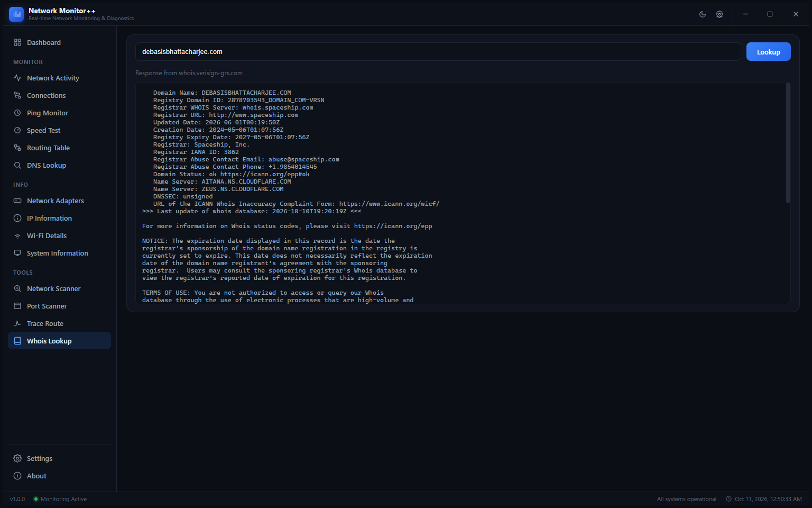Image resolution: width=812 pixels, height=508 pixels.
Task: Click the IP Information info icon
Action: (17, 218)
